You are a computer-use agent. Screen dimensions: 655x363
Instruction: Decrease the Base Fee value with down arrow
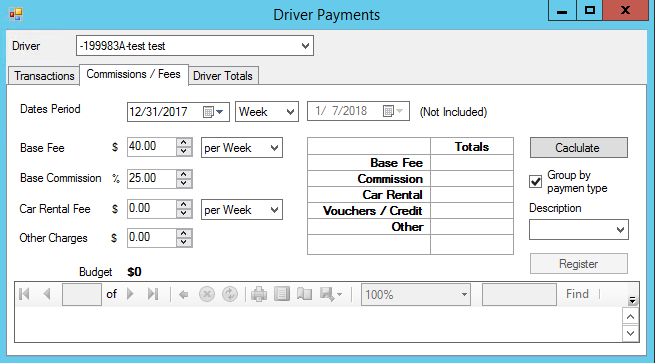[x=184, y=152]
